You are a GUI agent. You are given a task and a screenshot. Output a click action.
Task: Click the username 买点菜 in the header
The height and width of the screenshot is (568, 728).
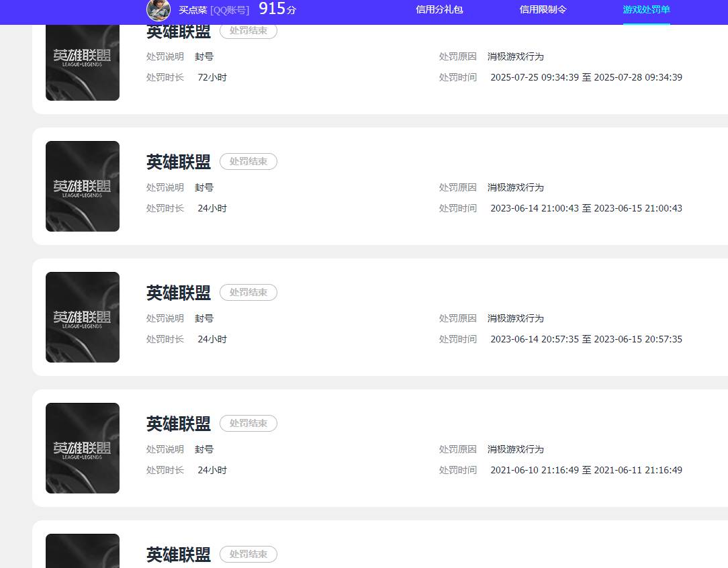193,10
